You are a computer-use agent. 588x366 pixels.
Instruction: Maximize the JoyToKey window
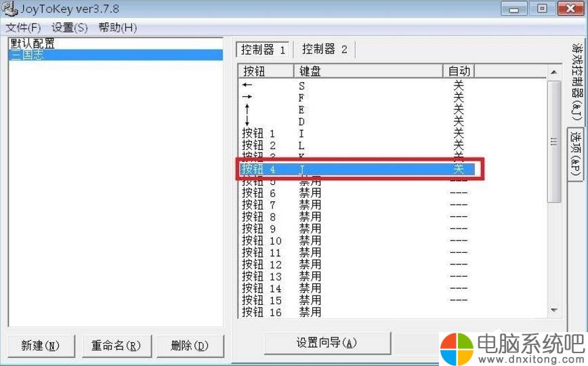pos(542,9)
